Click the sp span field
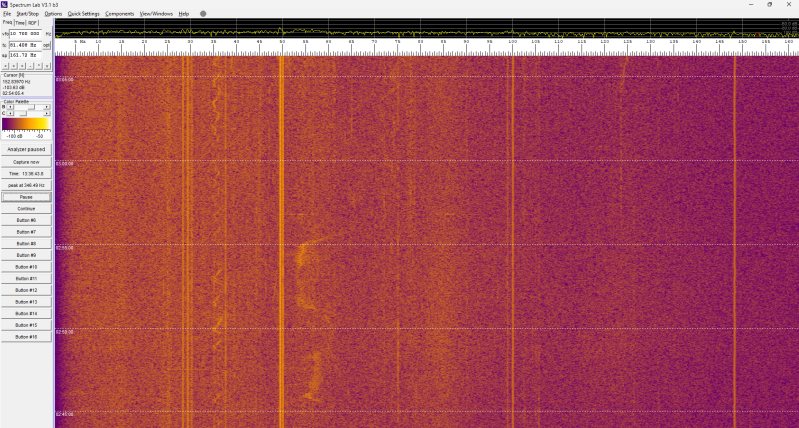Image resolution: width=799 pixels, height=428 pixels. pos(25,55)
